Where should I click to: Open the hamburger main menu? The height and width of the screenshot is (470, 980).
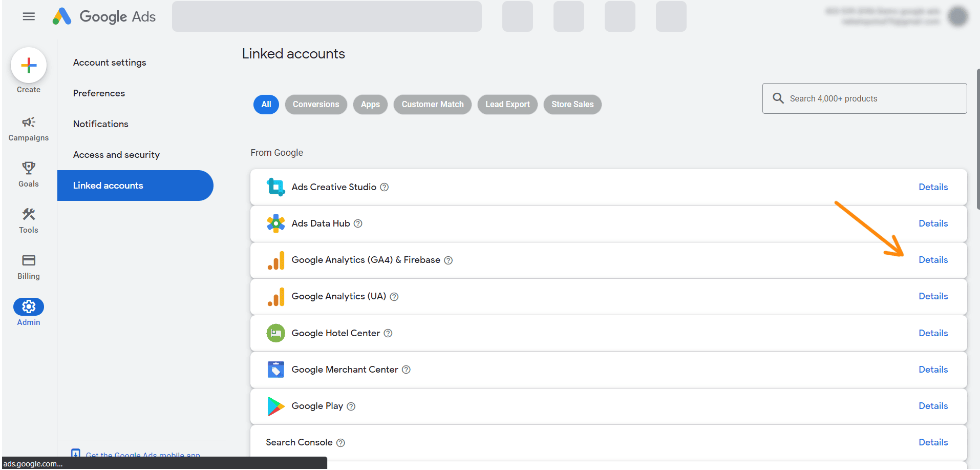[x=29, y=16]
